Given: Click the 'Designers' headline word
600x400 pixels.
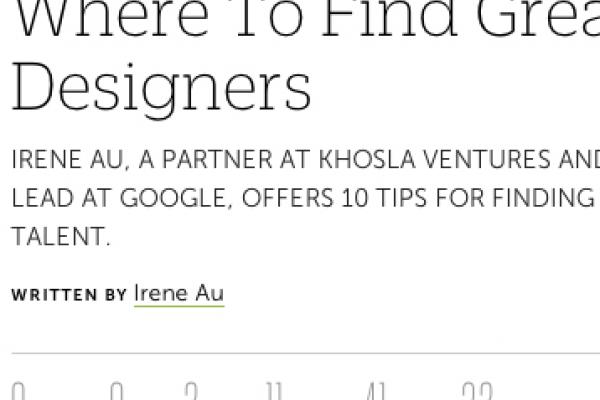Looking at the screenshot, I should (x=161, y=89).
